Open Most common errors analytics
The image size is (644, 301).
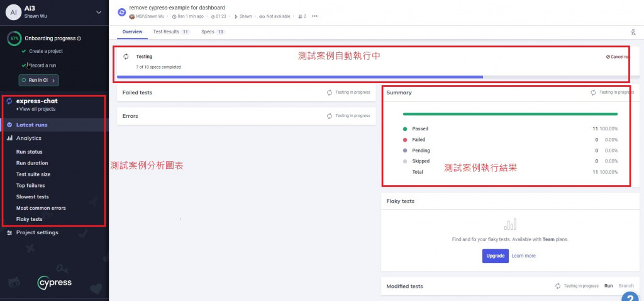point(41,208)
